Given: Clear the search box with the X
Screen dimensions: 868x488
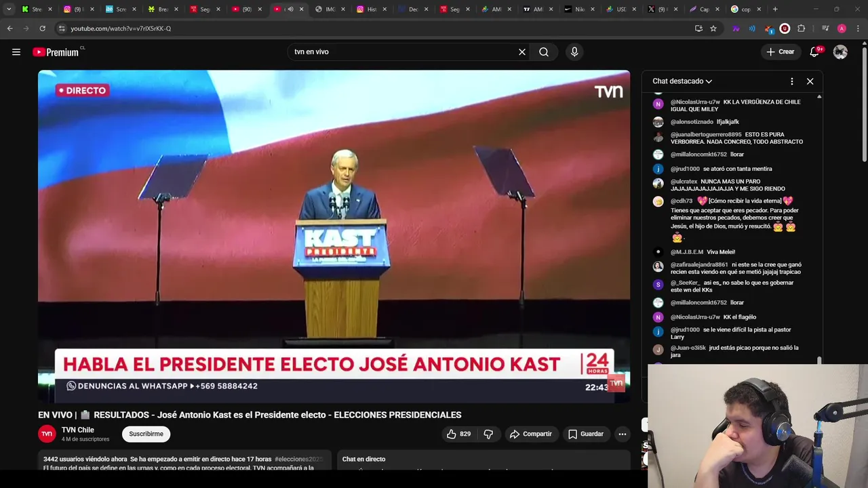Looking at the screenshot, I should coord(522,52).
